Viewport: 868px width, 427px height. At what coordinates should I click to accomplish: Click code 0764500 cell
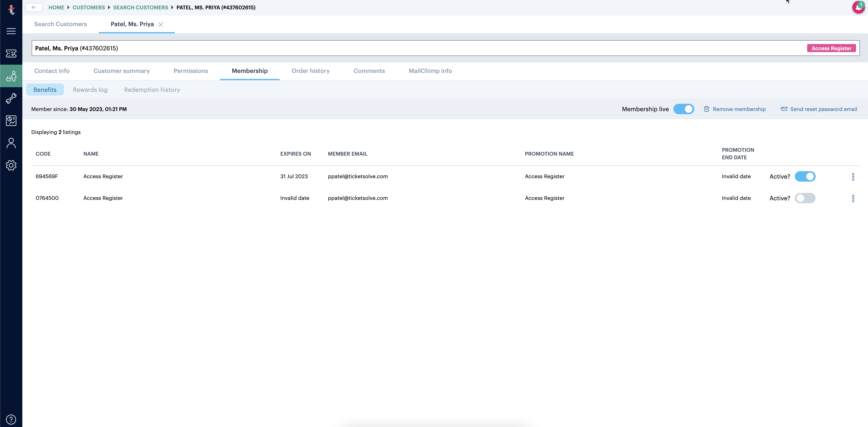(47, 198)
